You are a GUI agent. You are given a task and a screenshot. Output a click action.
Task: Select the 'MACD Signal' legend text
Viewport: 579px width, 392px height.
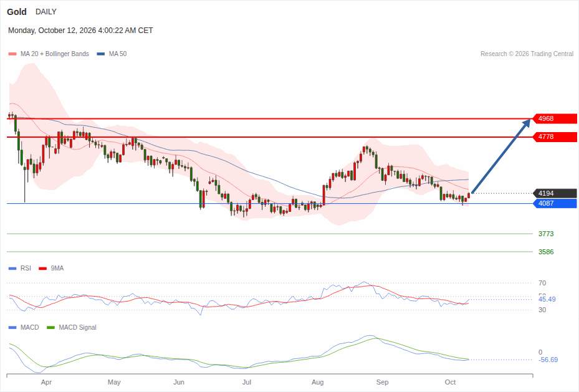click(x=77, y=327)
